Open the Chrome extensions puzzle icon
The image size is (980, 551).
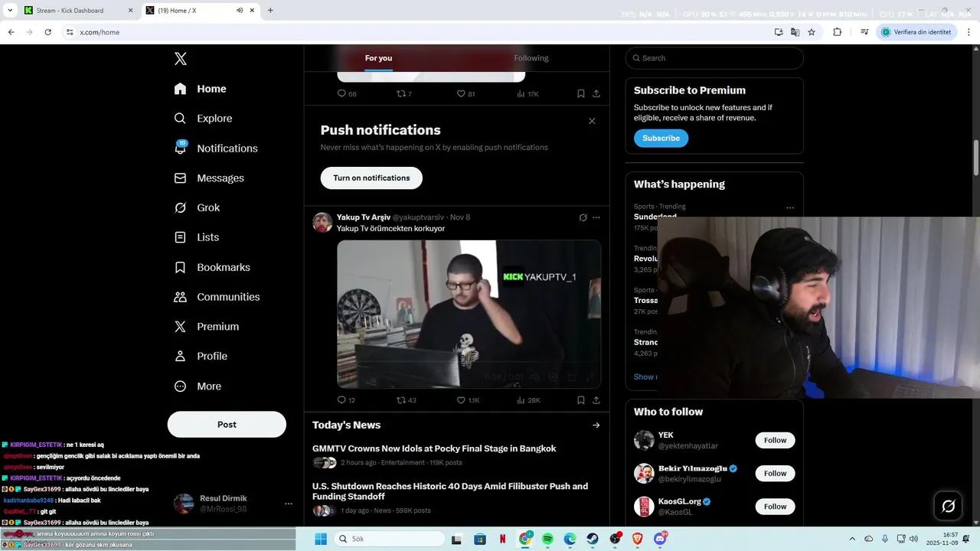pos(837,32)
